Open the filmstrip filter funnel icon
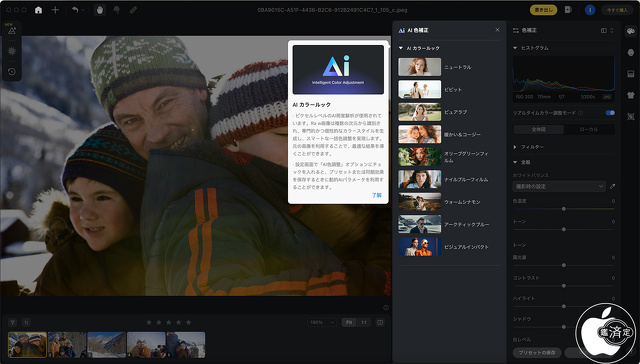640x364 pixels. 13,322
